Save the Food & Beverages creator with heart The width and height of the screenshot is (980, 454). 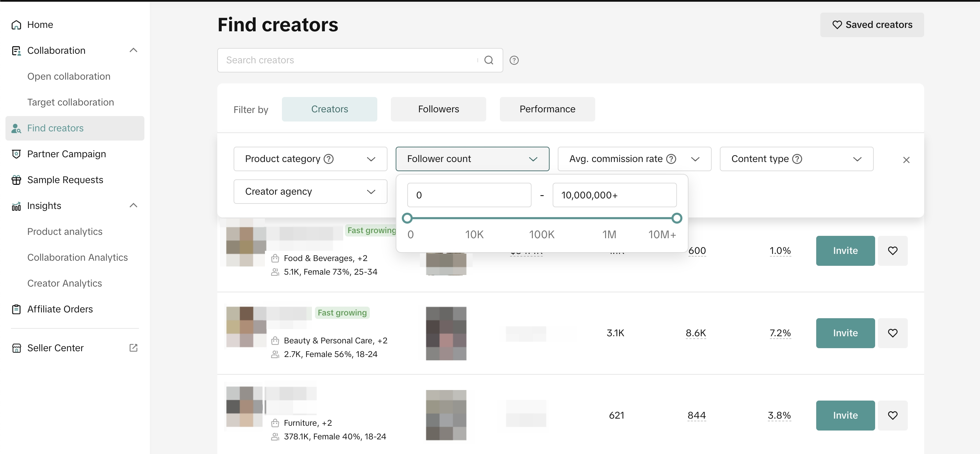pyautogui.click(x=892, y=250)
